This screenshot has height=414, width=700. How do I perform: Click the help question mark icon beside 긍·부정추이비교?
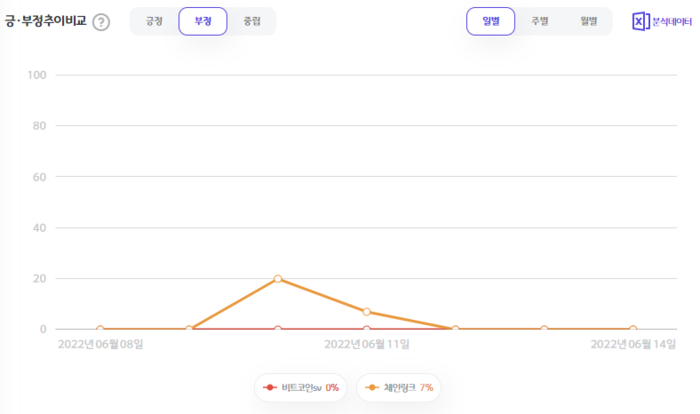(x=101, y=22)
